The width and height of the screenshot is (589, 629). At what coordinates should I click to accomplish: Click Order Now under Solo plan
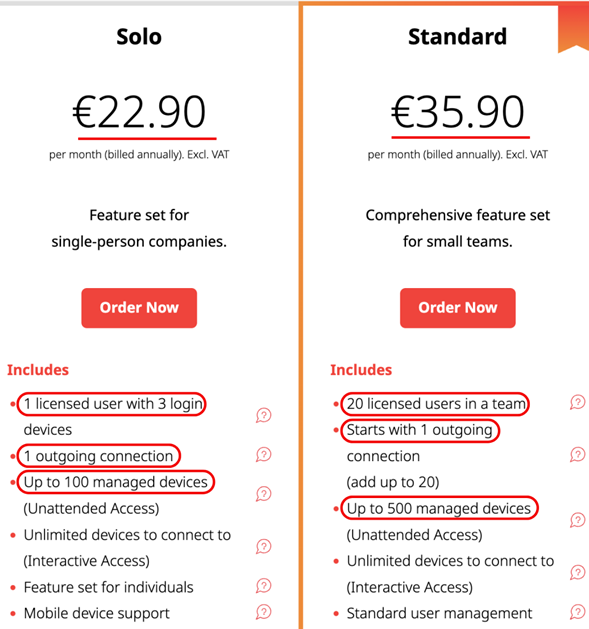[139, 308]
